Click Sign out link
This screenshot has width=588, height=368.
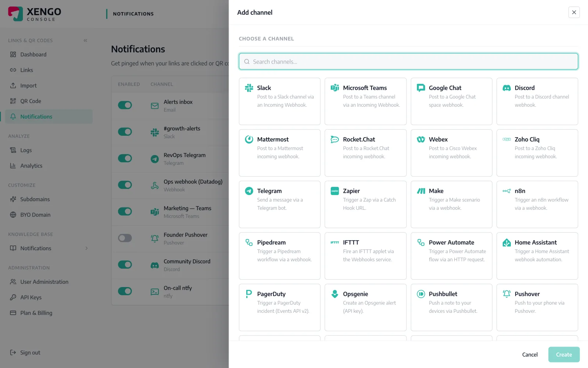tap(30, 353)
